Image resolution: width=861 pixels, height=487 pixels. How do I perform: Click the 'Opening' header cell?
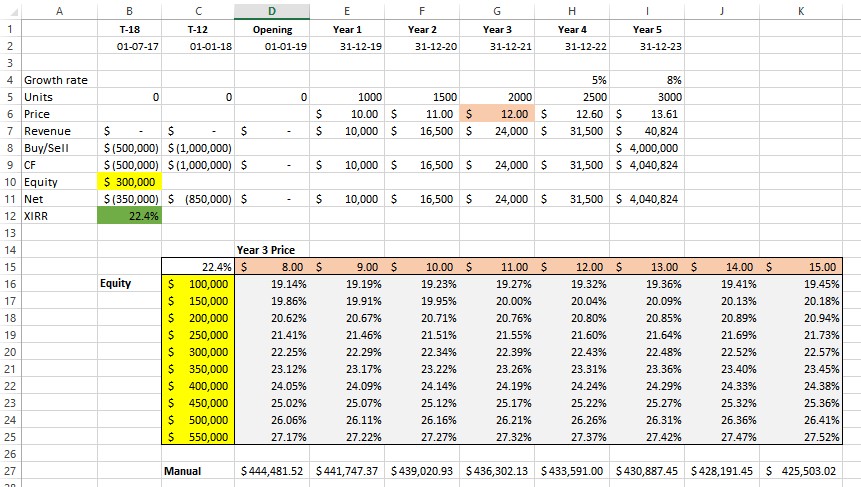tap(272, 30)
